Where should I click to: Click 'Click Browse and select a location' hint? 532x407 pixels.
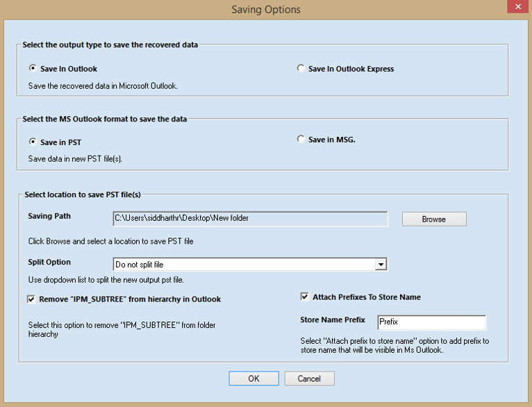[x=110, y=242]
